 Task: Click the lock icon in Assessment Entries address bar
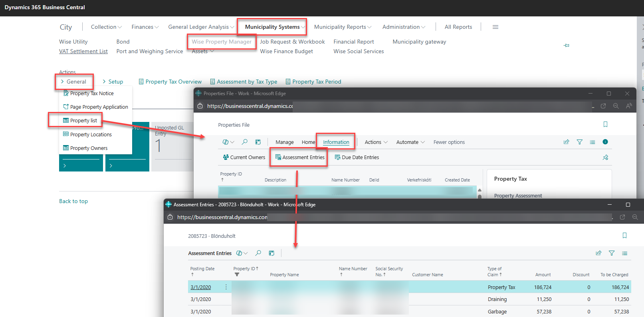click(170, 217)
